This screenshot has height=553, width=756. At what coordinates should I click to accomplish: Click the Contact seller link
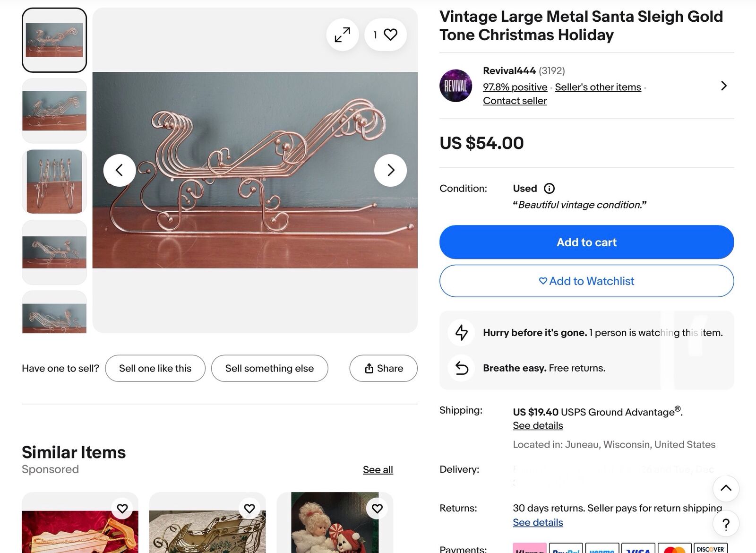pyautogui.click(x=515, y=101)
